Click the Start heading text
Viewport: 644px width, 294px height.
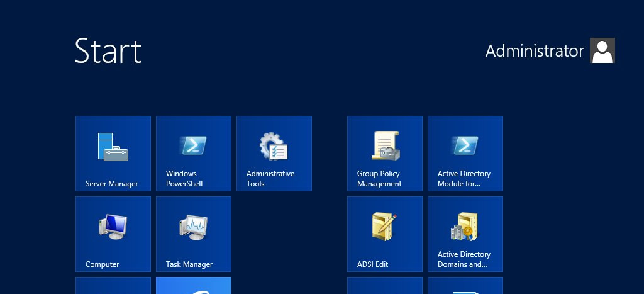108,51
